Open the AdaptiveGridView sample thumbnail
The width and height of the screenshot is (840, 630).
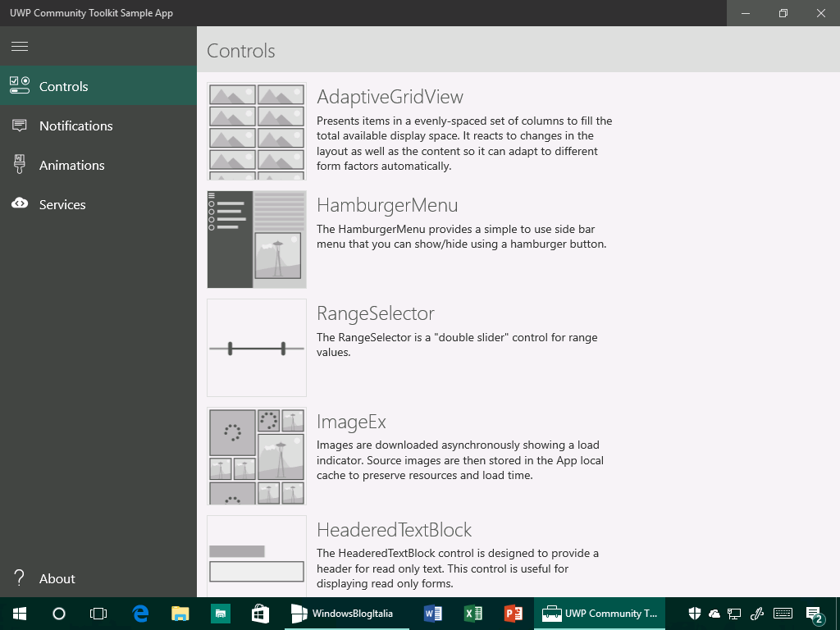257,131
